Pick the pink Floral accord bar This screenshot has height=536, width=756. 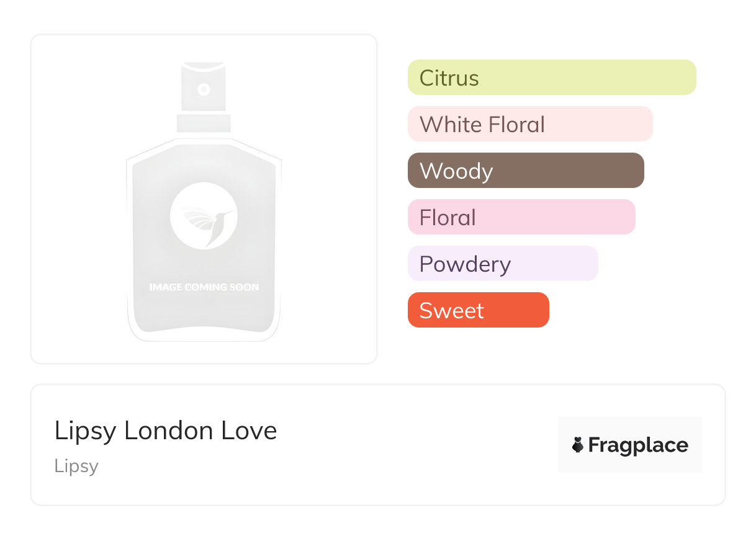[521, 217]
